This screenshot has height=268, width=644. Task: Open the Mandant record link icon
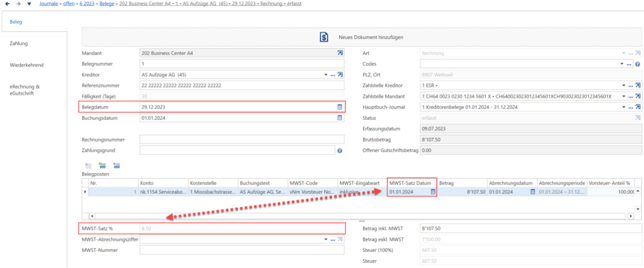coord(340,53)
